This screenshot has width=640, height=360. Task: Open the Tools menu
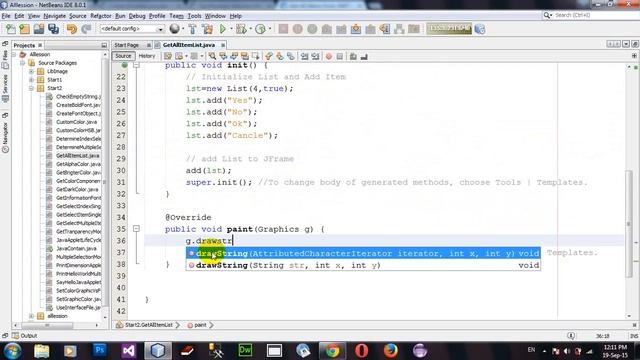(x=194, y=16)
